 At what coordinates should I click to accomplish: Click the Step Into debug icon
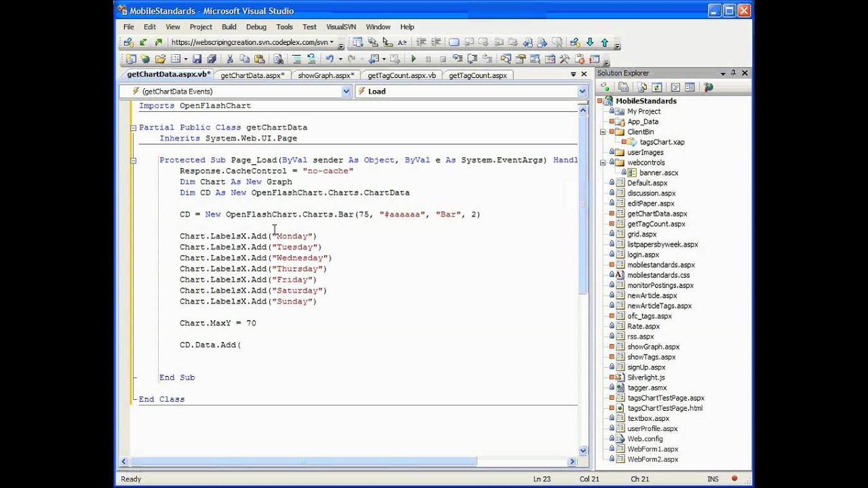458,59
